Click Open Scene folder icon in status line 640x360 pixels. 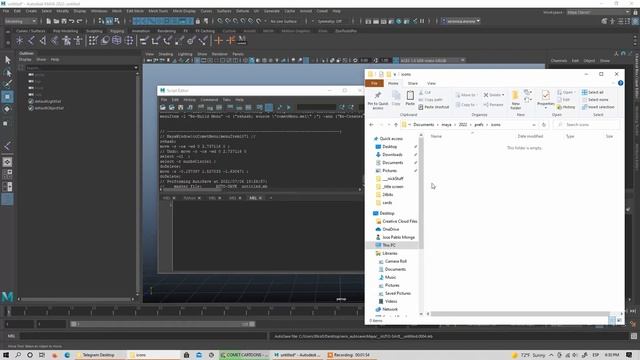coord(56,21)
